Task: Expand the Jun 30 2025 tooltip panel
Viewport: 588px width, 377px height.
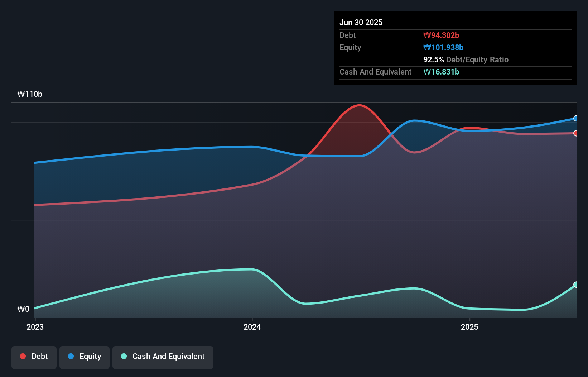Action: pyautogui.click(x=361, y=22)
